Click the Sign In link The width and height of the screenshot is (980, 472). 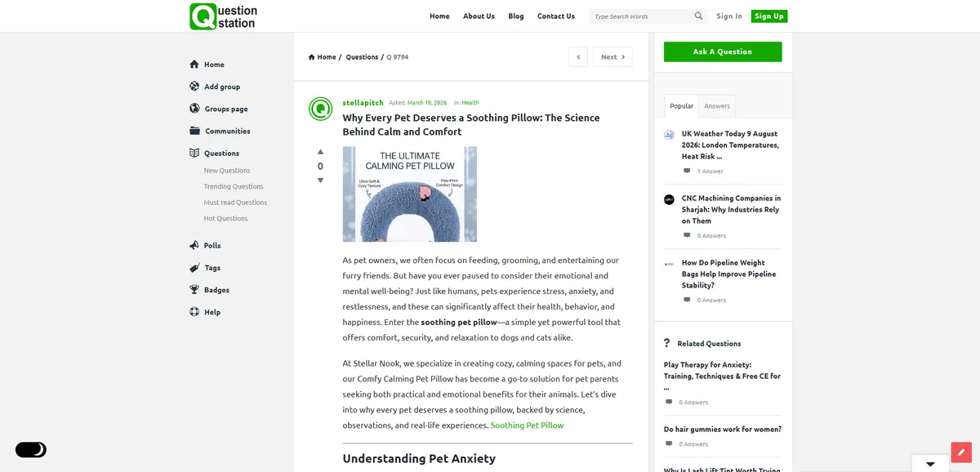coord(729,16)
